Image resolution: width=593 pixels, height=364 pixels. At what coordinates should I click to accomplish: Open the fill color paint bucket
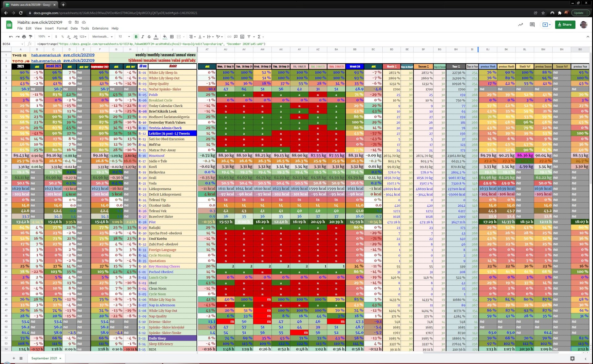[165, 37]
